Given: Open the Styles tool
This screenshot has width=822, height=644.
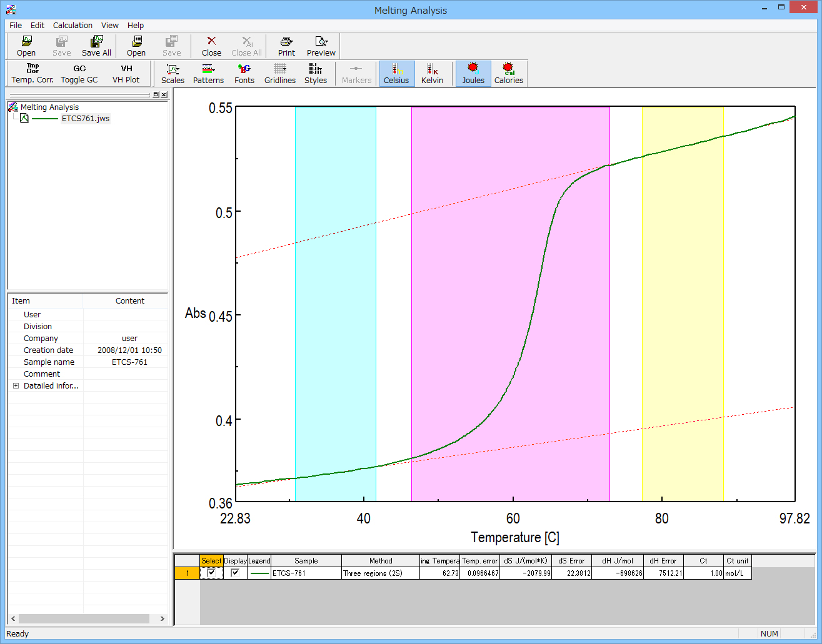Looking at the screenshot, I should [x=316, y=73].
